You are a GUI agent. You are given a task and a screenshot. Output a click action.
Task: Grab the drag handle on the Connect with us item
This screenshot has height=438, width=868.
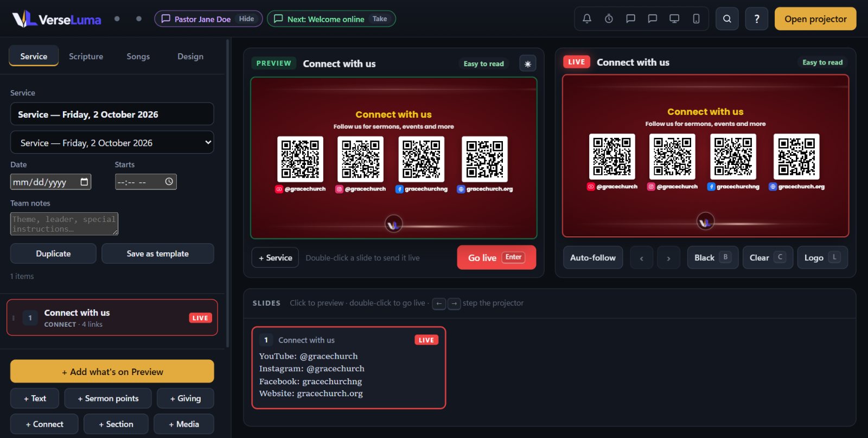[14, 318]
